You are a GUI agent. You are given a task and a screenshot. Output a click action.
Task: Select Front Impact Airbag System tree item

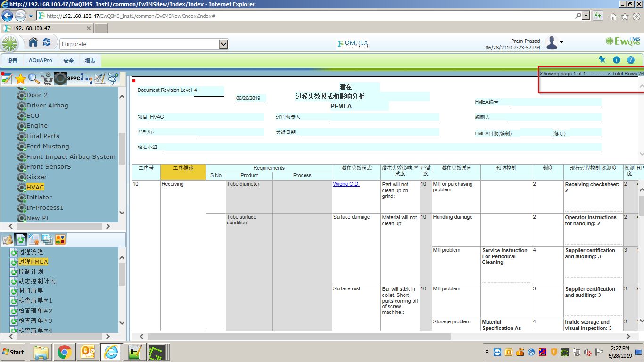(x=71, y=156)
